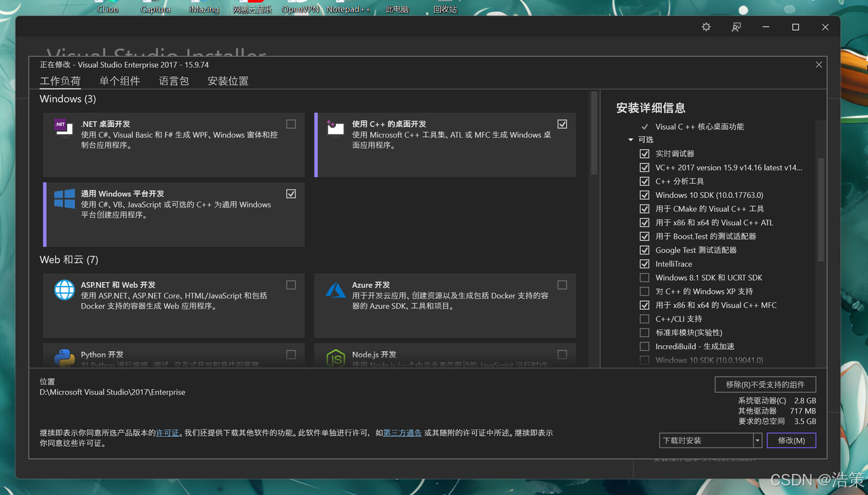Screen dimensions: 868x495
Task: Click the .NET desktop development icon
Action: 64,127
